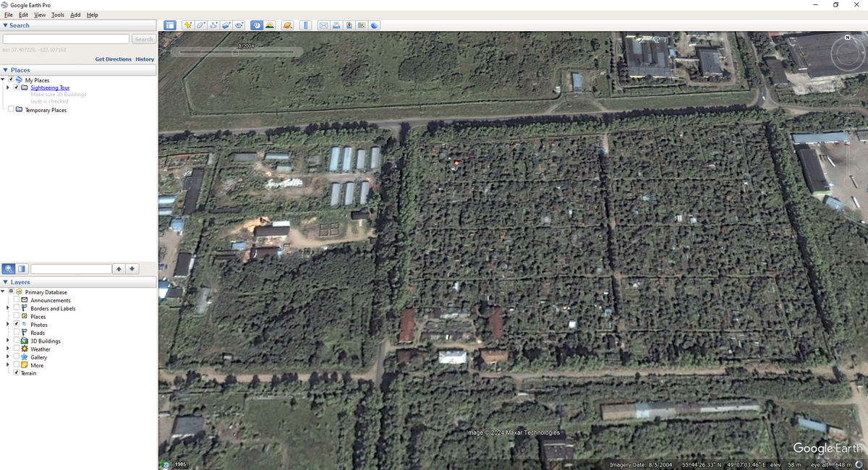Select the Add Image Overlay tool
Viewport: 868px width, 470px height.
[x=226, y=25]
